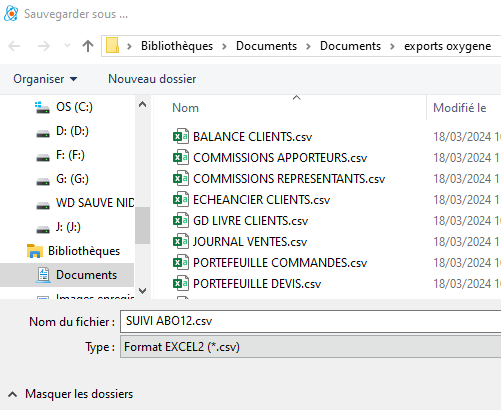501x410 pixels.
Task: Open the Type format combo box
Action: (310, 347)
